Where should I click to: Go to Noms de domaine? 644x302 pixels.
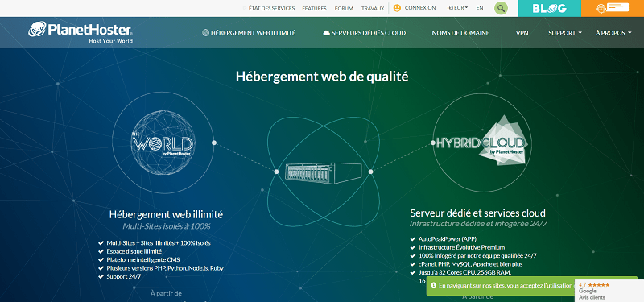tap(460, 33)
